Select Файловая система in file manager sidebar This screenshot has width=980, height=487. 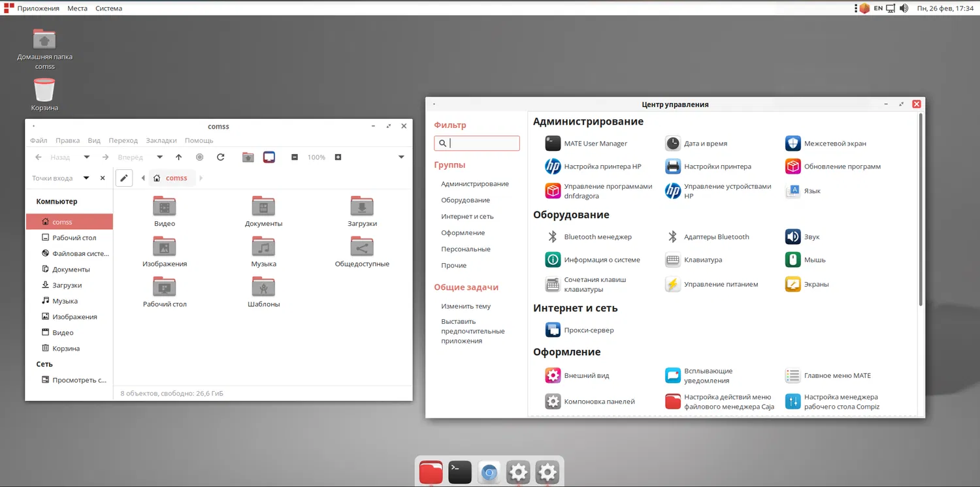tap(69, 253)
